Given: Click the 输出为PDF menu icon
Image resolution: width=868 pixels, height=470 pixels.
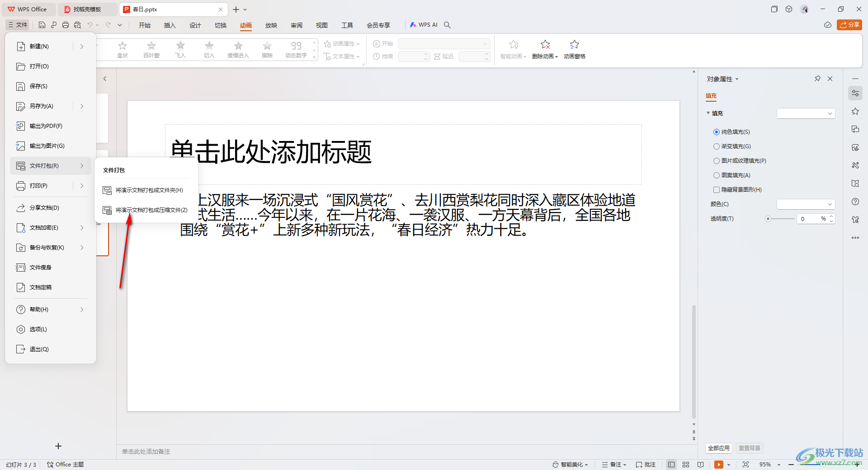Looking at the screenshot, I should 21,126.
